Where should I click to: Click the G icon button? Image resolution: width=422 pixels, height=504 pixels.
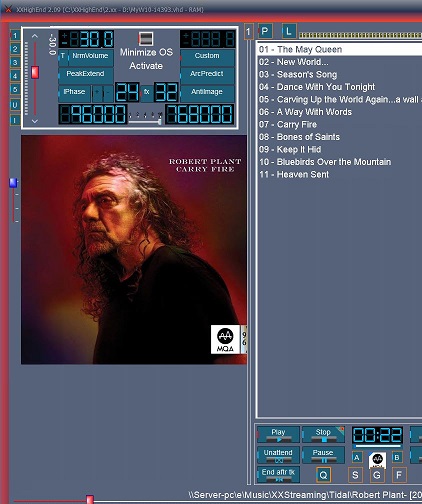pos(377,475)
